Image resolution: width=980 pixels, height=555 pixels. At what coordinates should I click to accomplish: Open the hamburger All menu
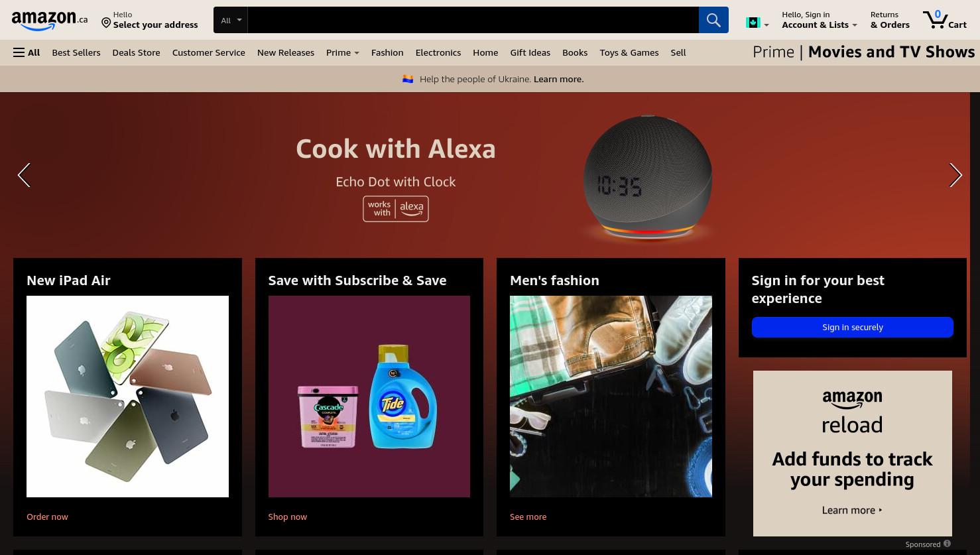[x=27, y=52]
